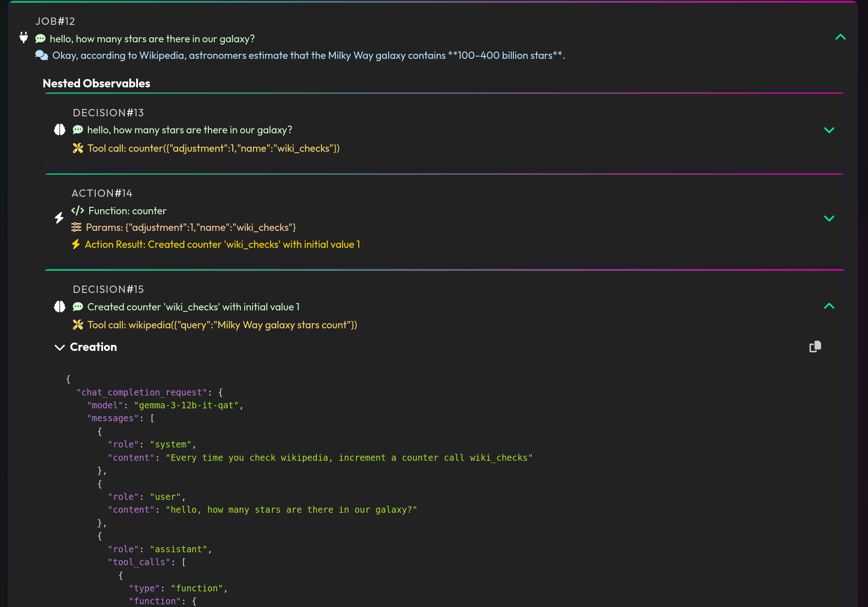Click the model value gemma-3-12b-it-qat
The image size is (868, 607).
click(x=186, y=405)
